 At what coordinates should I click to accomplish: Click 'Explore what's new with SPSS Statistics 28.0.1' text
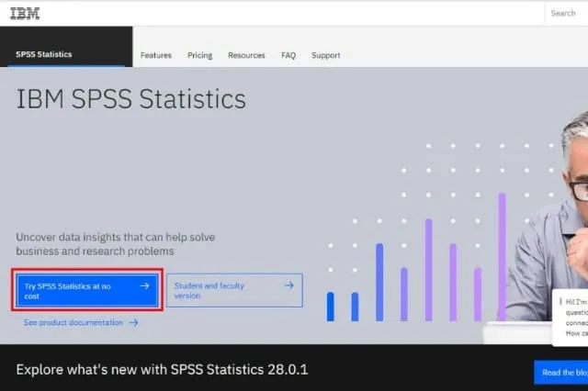(162, 370)
